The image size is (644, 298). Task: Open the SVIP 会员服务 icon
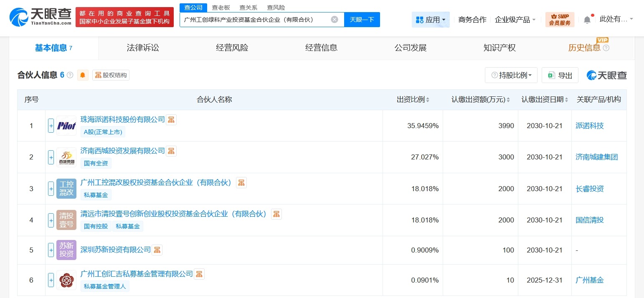pos(559,19)
